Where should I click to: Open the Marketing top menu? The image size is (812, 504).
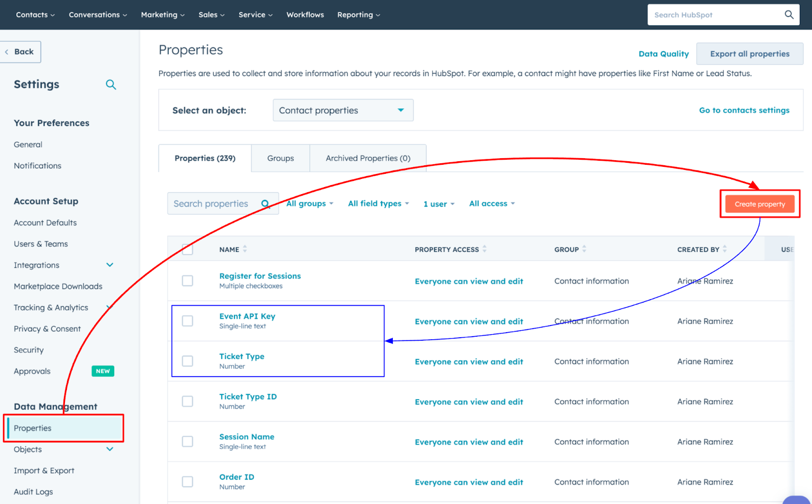coord(163,15)
